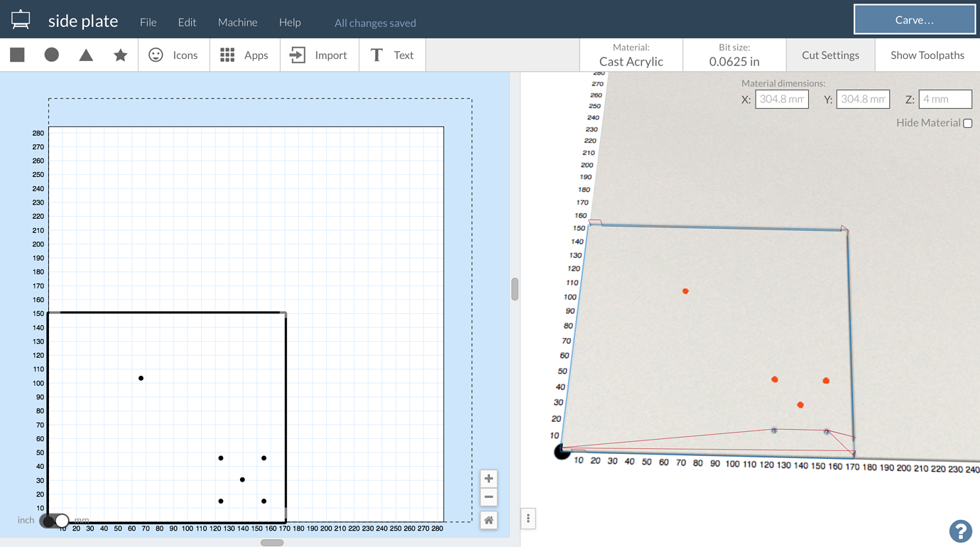Open the Apps panel

244,55
